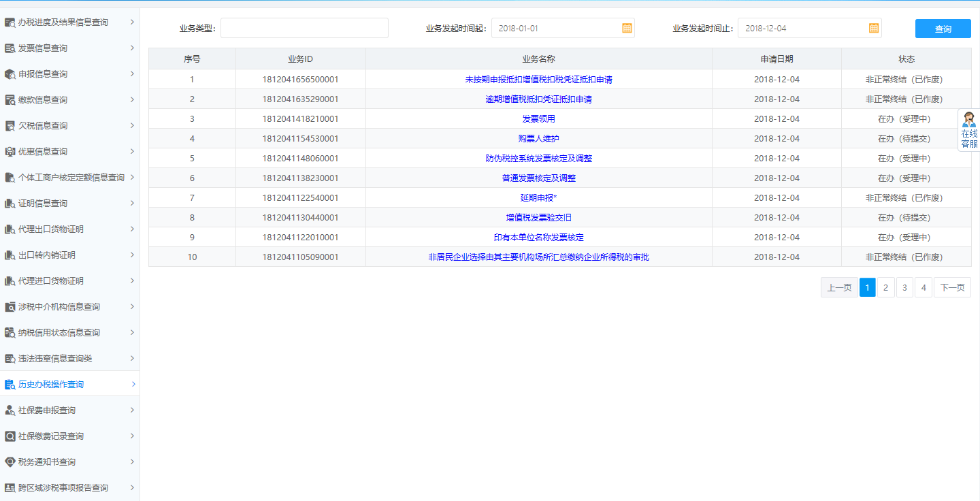Click the 税务通知书查询 sidebar icon
Image resolution: width=980 pixels, height=501 pixels.
point(10,461)
